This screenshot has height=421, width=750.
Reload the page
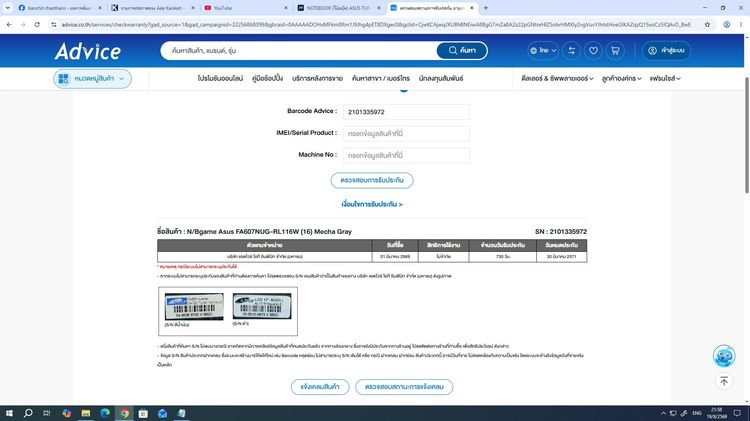[37, 24]
